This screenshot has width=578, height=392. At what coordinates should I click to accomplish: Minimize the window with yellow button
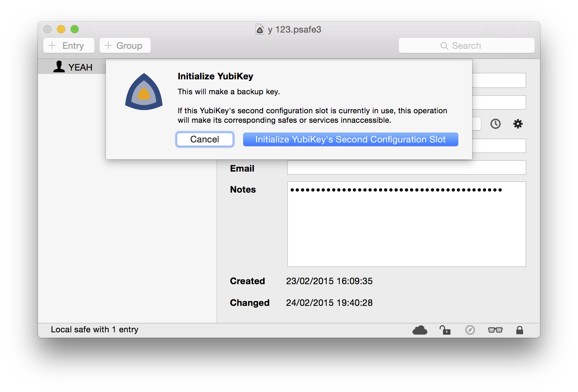pyautogui.click(x=61, y=29)
